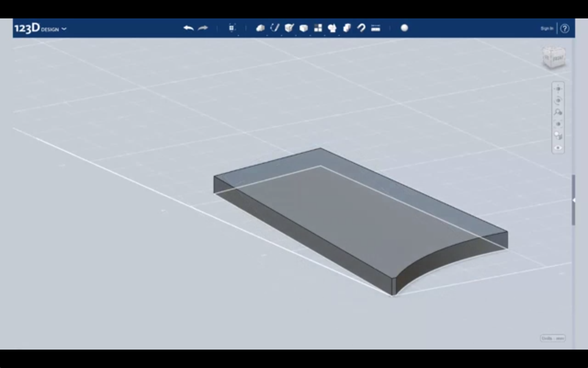Expand the collapsed right side panel
This screenshot has width=588, height=368.
(574, 200)
